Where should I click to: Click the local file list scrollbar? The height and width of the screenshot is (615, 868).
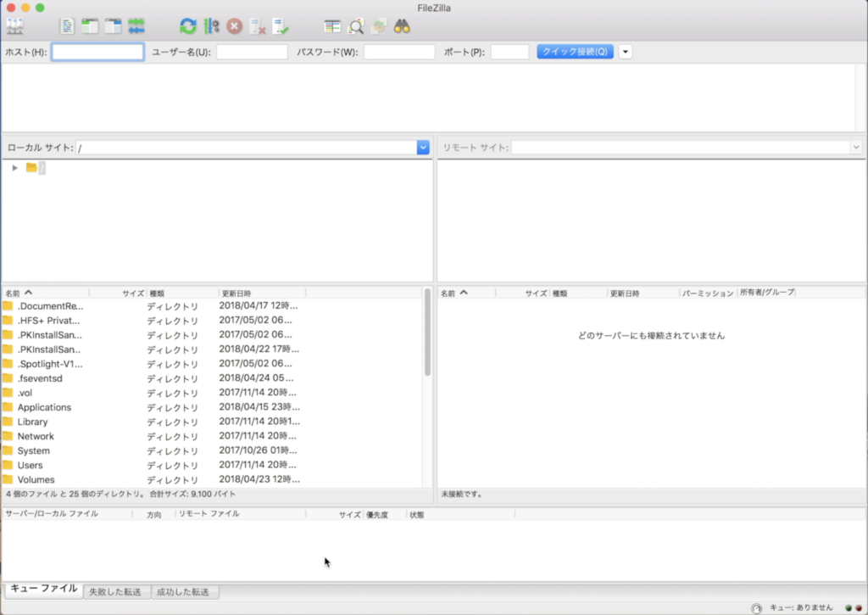(x=427, y=333)
